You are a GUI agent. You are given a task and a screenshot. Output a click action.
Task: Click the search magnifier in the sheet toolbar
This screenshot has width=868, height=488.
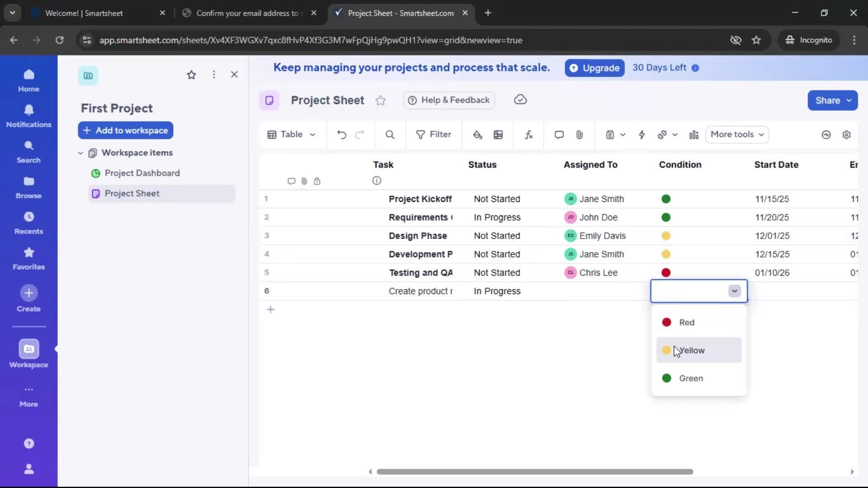pos(390,135)
